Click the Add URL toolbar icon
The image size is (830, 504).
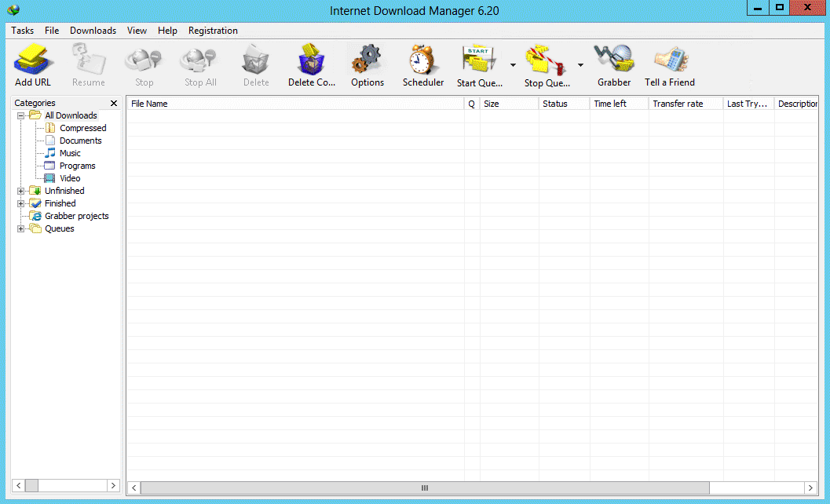click(x=33, y=61)
